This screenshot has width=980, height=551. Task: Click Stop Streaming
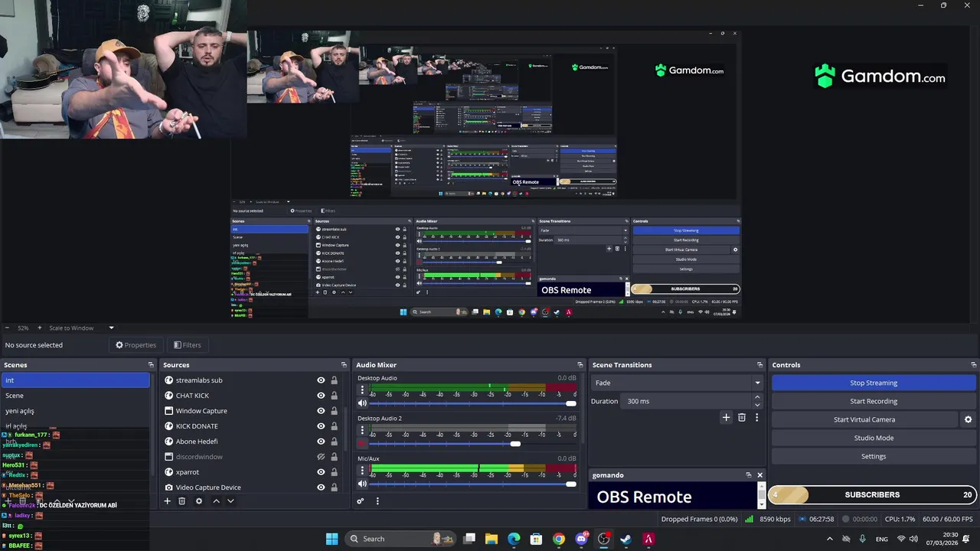(x=874, y=383)
